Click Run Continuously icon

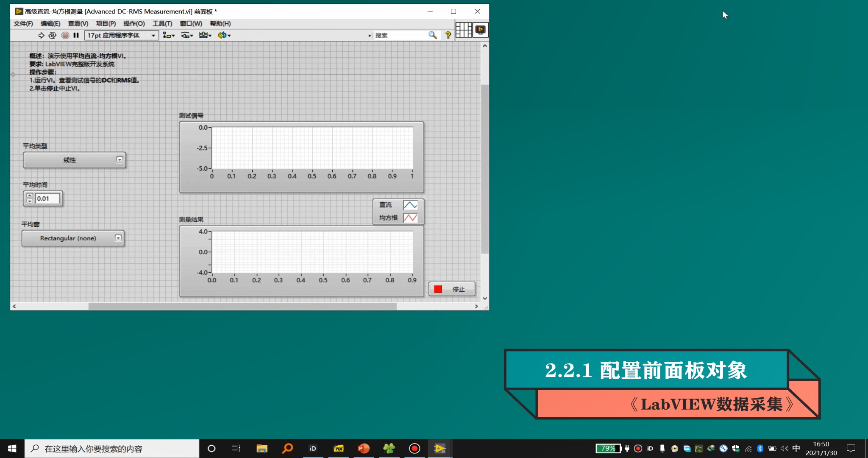(x=52, y=35)
